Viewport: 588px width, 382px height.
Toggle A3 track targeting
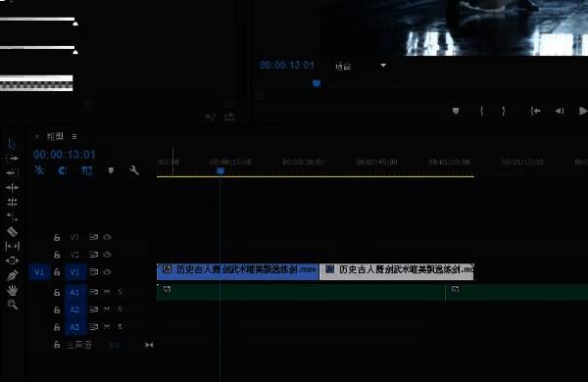[74, 327]
